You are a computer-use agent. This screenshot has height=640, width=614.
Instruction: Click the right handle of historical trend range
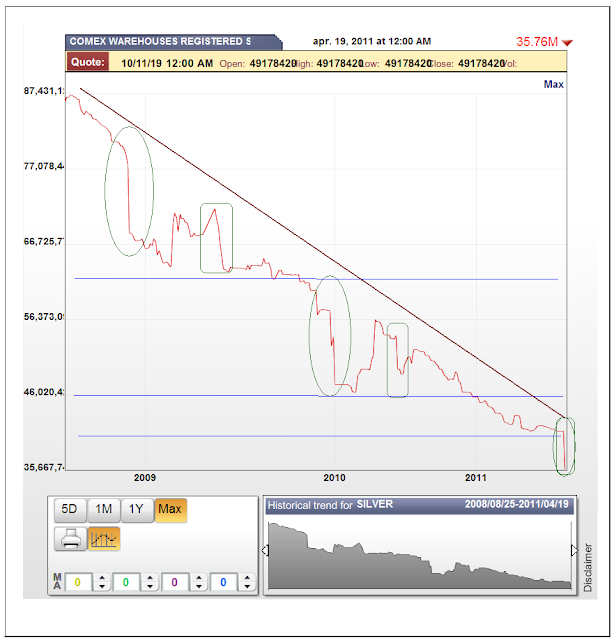click(574, 551)
